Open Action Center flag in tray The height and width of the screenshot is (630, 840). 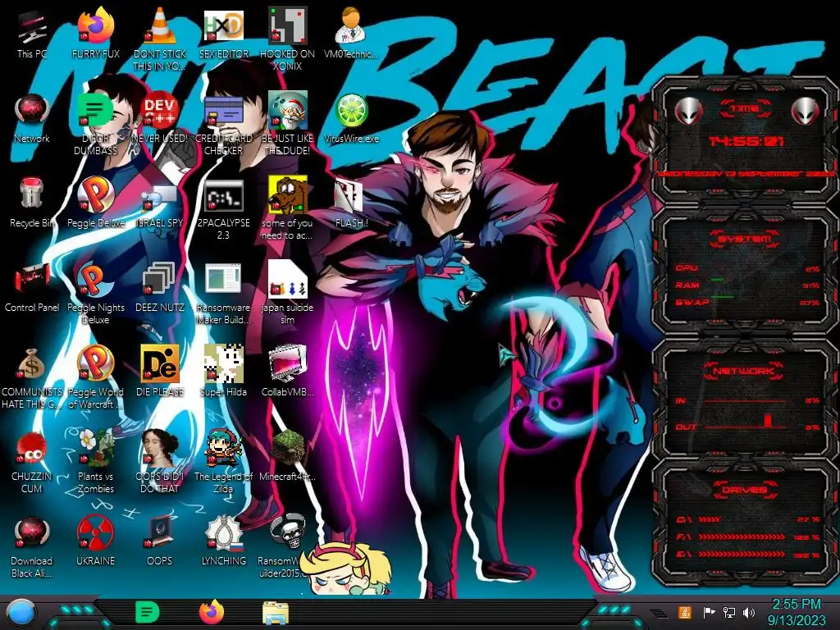pyautogui.click(x=708, y=612)
